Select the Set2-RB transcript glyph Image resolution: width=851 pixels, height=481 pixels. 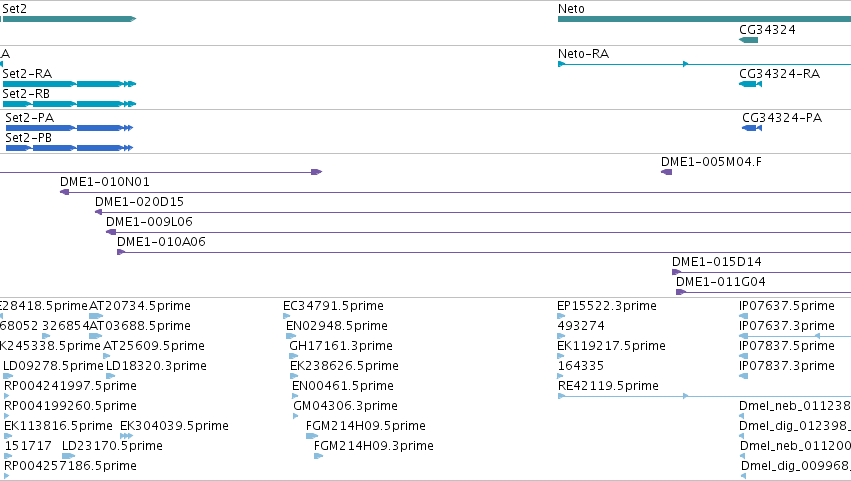pos(69,104)
